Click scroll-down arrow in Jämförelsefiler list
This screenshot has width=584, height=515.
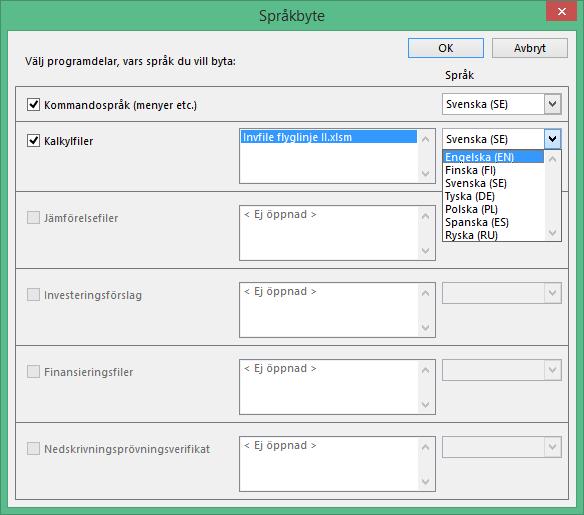click(x=425, y=251)
